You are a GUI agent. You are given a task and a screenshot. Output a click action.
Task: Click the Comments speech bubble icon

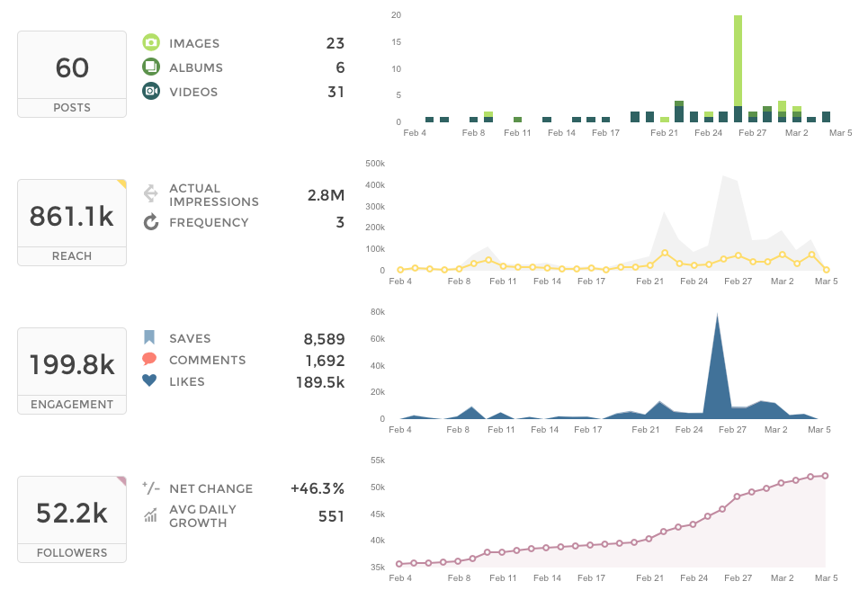coord(149,360)
